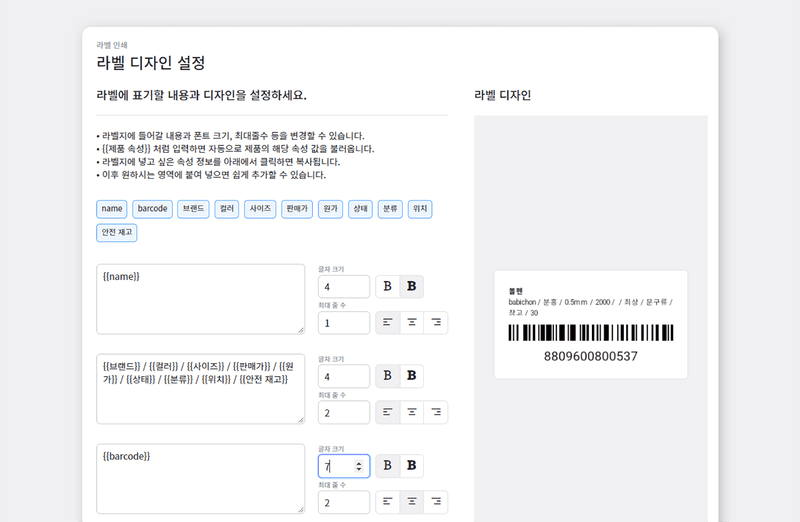Right-align the {{name}} text field row

pos(436,323)
